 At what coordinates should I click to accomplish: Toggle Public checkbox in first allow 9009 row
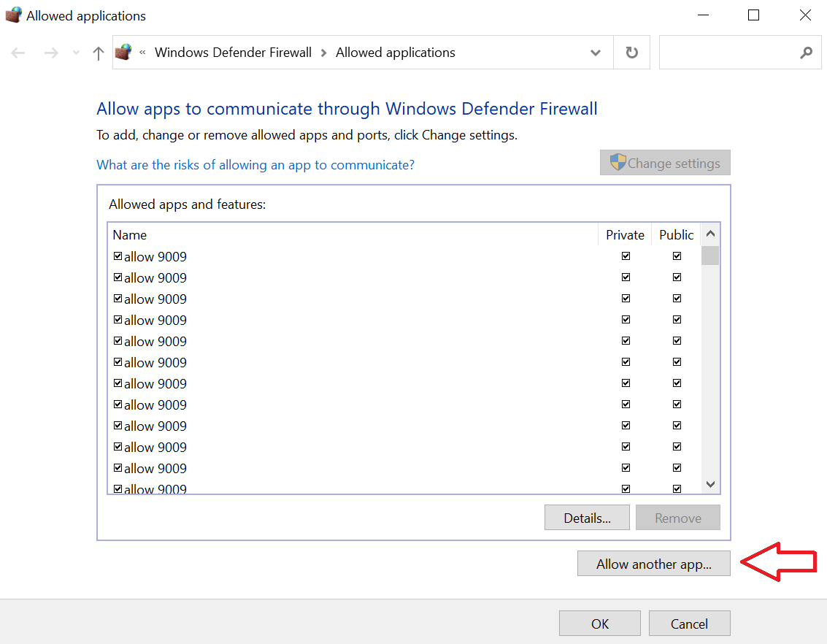(x=677, y=256)
